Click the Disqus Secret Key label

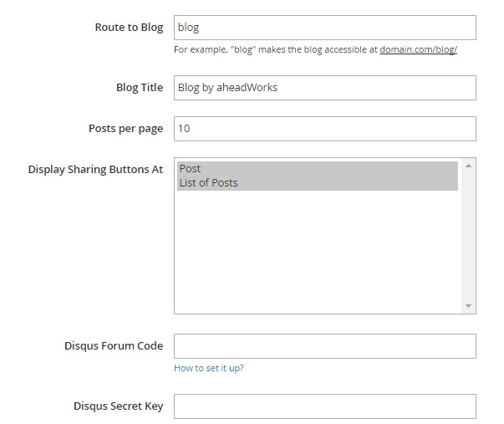click(119, 406)
